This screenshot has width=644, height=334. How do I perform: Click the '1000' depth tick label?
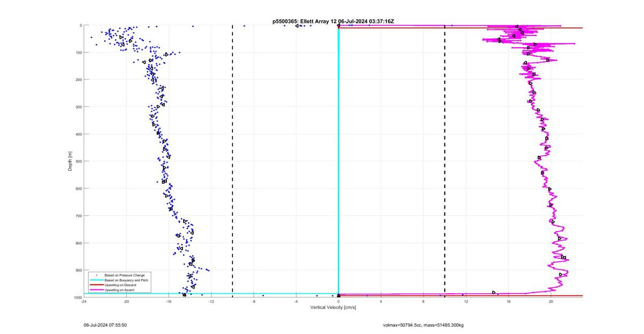pyautogui.click(x=77, y=297)
